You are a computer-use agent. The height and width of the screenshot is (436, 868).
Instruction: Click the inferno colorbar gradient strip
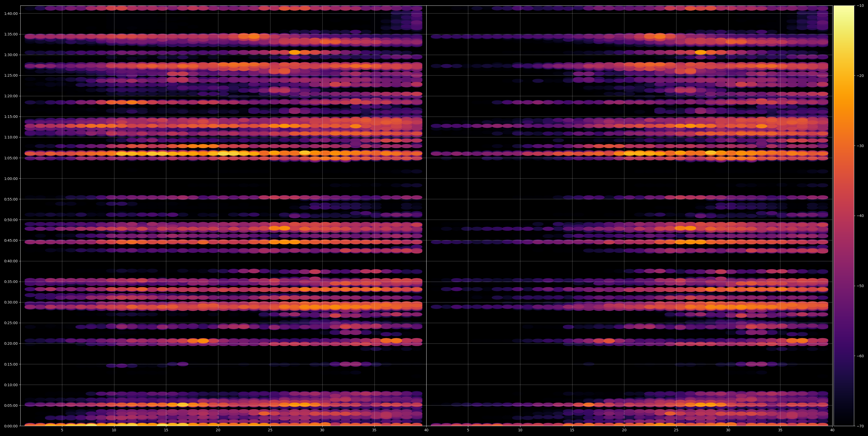(844, 216)
